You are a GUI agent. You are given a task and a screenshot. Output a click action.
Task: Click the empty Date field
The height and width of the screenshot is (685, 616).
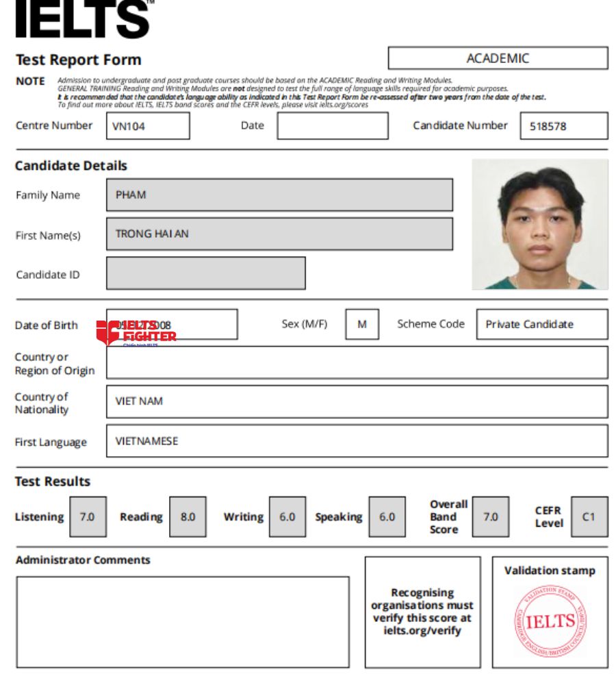tap(333, 126)
